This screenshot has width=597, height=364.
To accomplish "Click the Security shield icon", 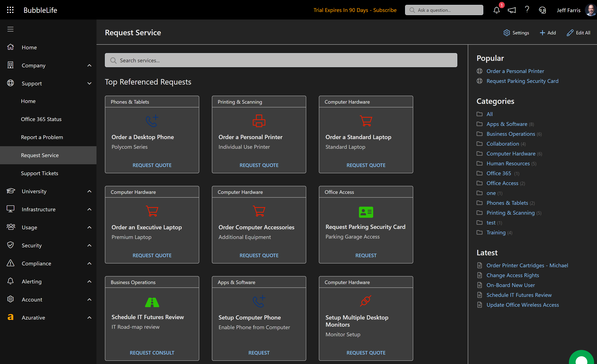I will (10, 245).
